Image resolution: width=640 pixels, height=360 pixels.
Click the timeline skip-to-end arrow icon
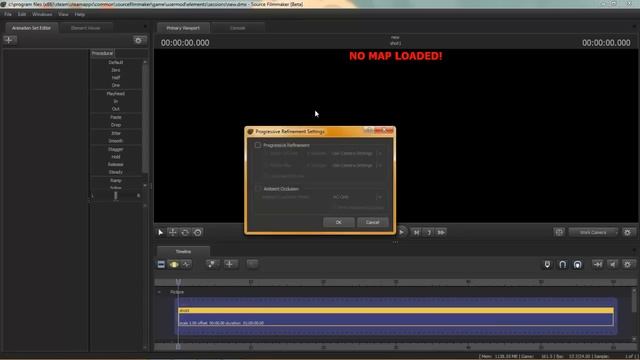point(598,265)
